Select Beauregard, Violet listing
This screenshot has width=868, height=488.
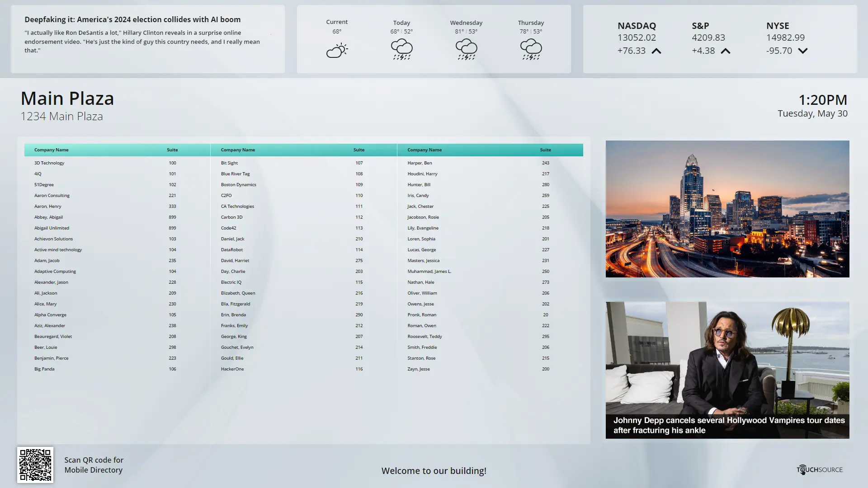(117, 337)
